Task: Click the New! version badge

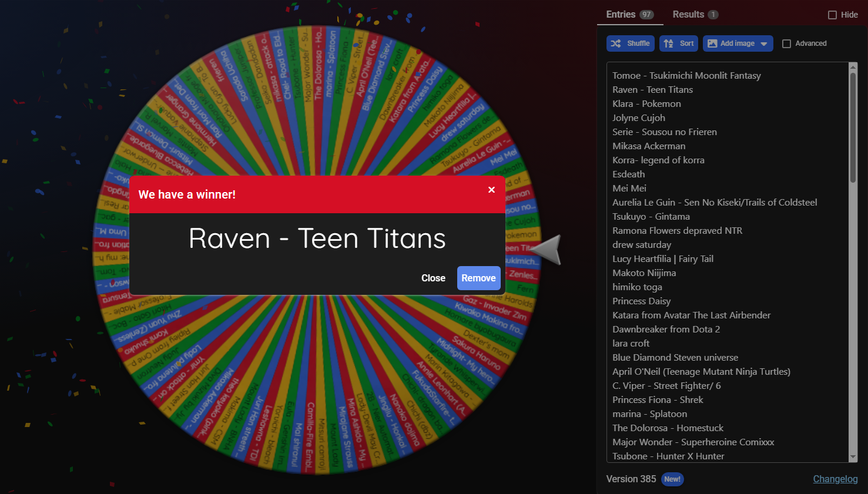Action: (672, 479)
